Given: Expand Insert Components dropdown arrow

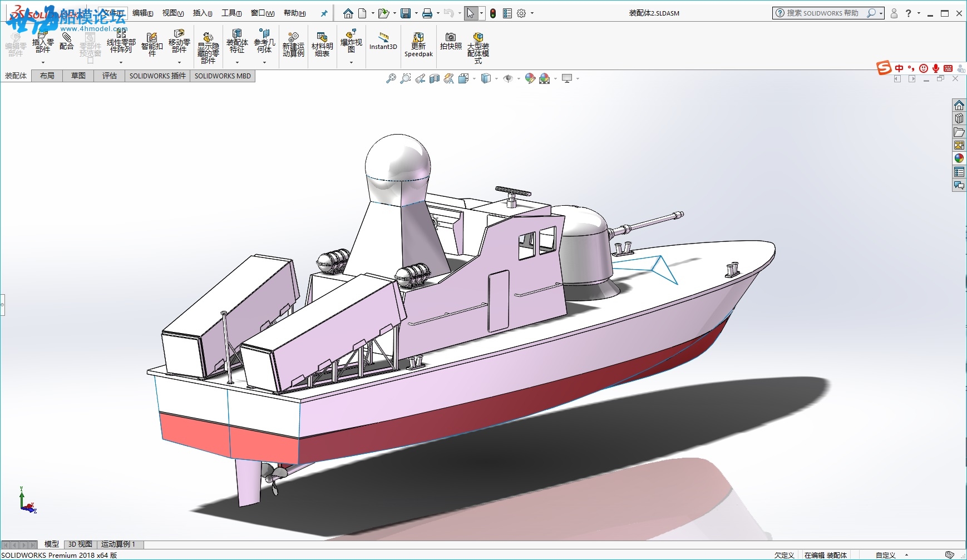Looking at the screenshot, I should (x=43, y=62).
